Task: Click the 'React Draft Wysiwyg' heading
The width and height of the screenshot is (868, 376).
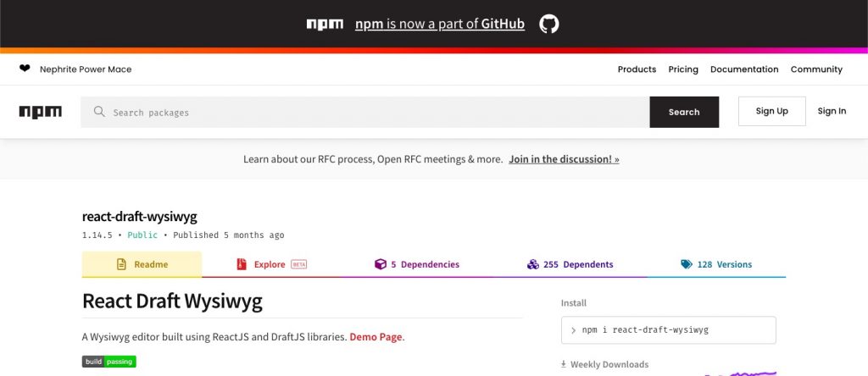Action: point(172,301)
